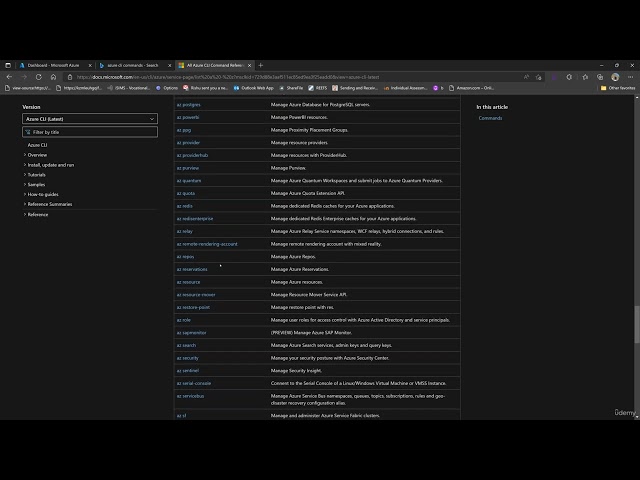
Task: Open the az ppg command link
Action: [x=184, y=130]
